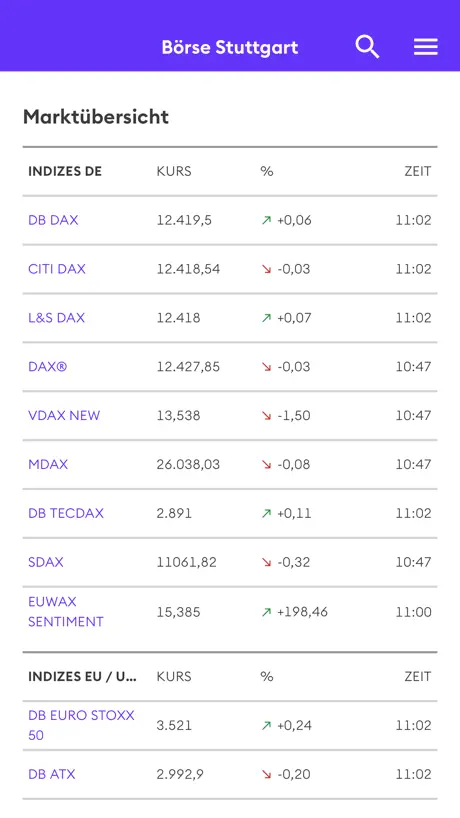Screen dimensions: 460x818
Task: Click the red down arrow next to VDAX NEW
Action: [x=267, y=416]
